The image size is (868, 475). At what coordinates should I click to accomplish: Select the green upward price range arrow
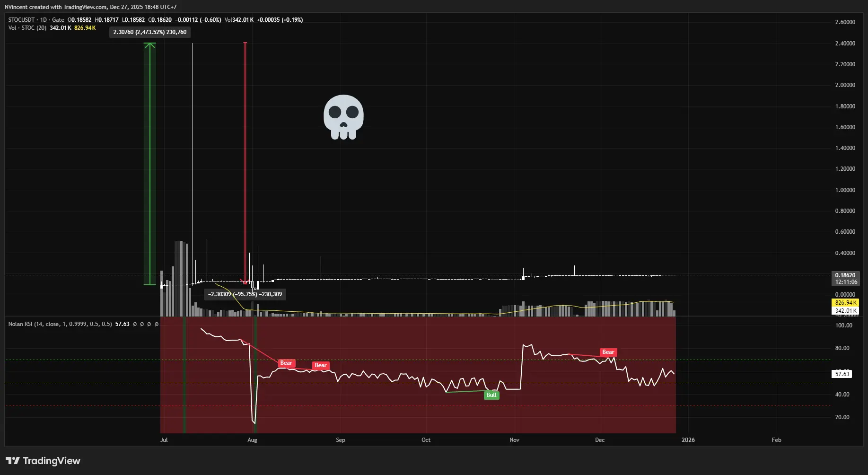(x=150, y=164)
